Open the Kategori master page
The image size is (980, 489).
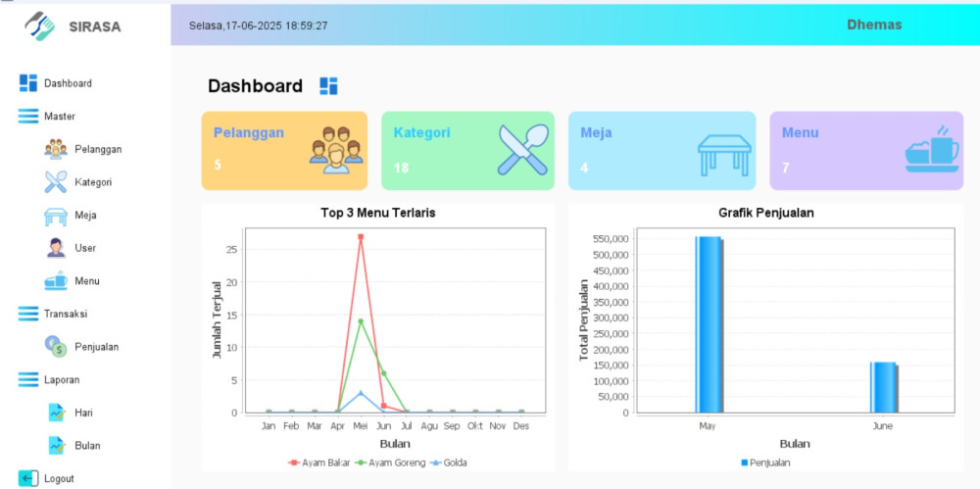pos(93,182)
